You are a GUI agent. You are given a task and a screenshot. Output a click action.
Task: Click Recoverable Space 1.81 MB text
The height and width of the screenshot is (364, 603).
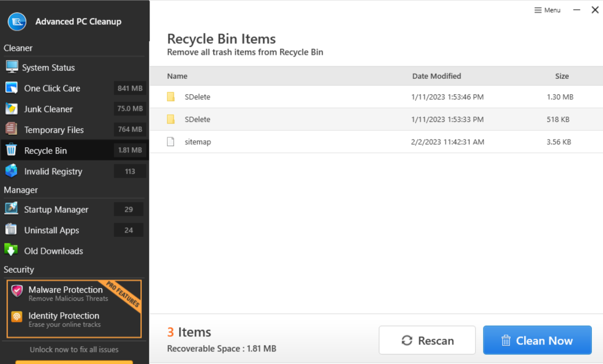click(x=221, y=348)
